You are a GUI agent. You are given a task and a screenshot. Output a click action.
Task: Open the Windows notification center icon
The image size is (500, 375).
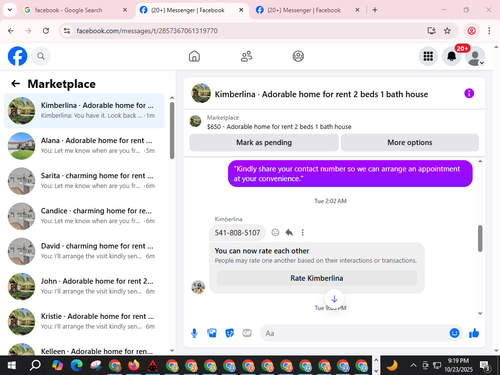(485, 366)
